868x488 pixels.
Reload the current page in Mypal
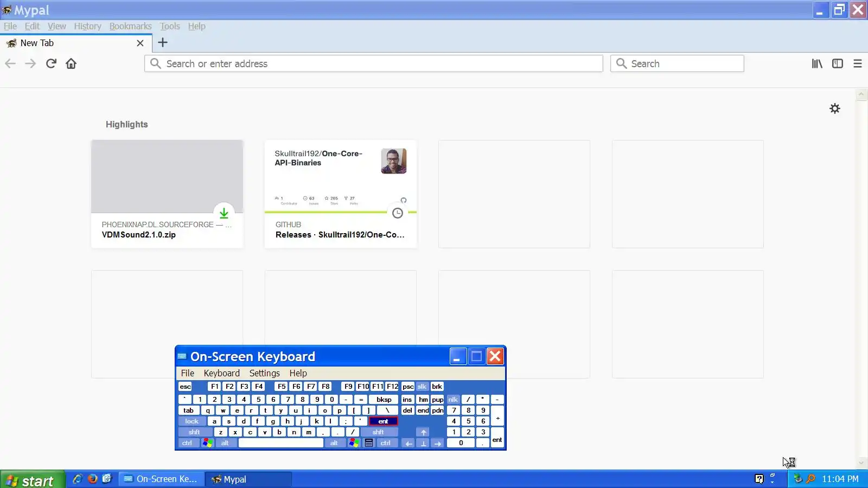pos(51,63)
